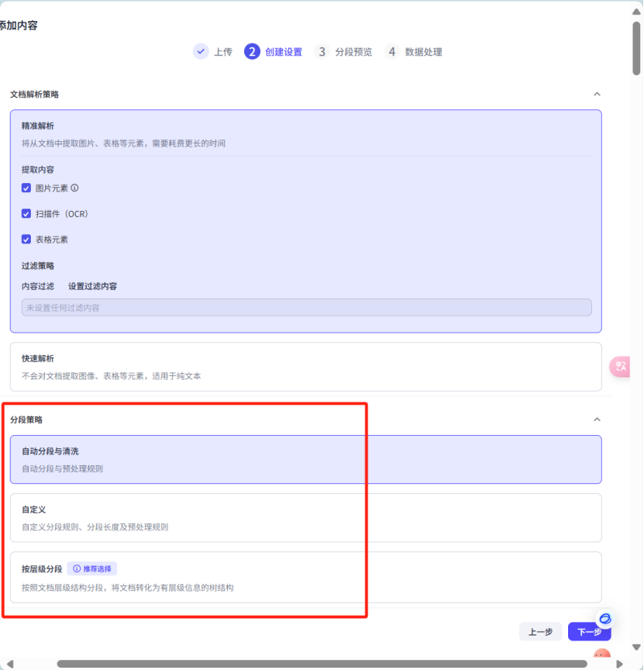Viewport: 644px width, 670px height.
Task: Open the 创建设置 step label
Action: pyautogui.click(x=284, y=52)
